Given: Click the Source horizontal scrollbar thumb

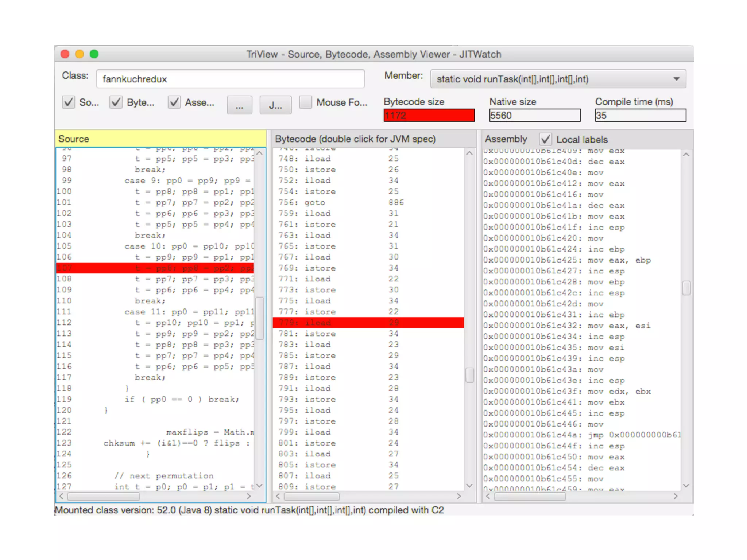Looking at the screenshot, I should click(x=104, y=496).
